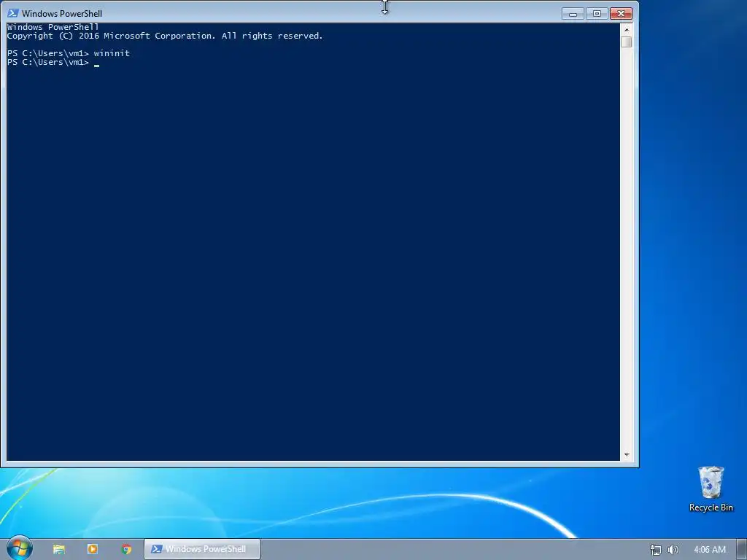The height and width of the screenshot is (560, 747).
Task: Minimize the Windows PowerShell window
Action: (573, 13)
